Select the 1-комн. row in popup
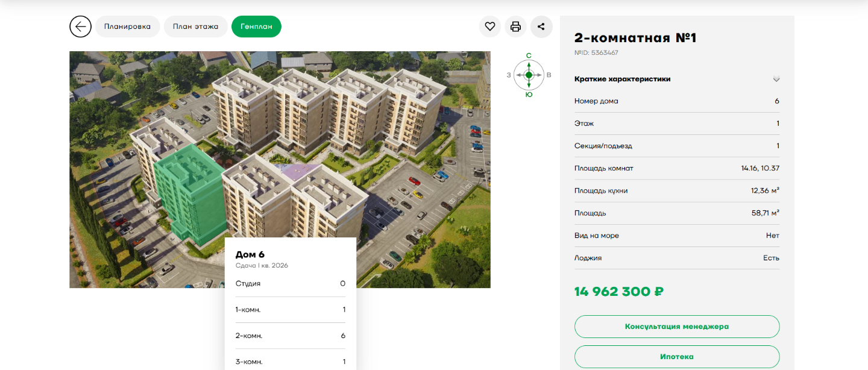Image resolution: width=868 pixels, height=370 pixels. tap(291, 310)
